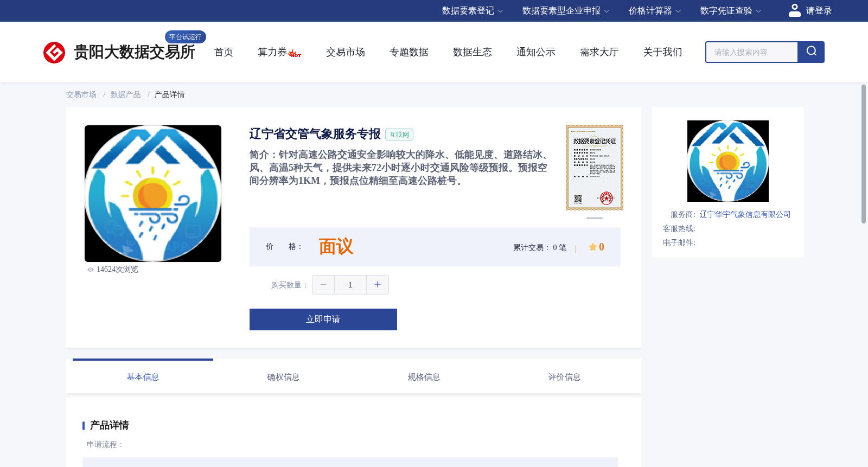Open the 专题数据 menu item
The image size is (868, 467).
tap(409, 52)
